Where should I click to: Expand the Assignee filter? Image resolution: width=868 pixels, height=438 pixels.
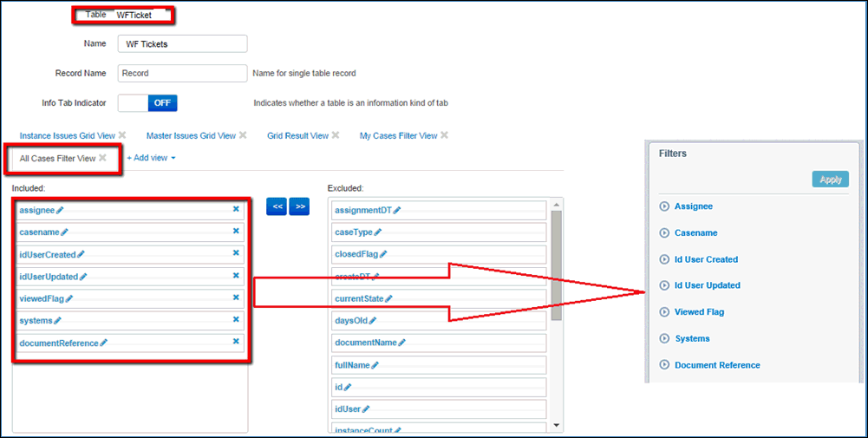[665, 206]
